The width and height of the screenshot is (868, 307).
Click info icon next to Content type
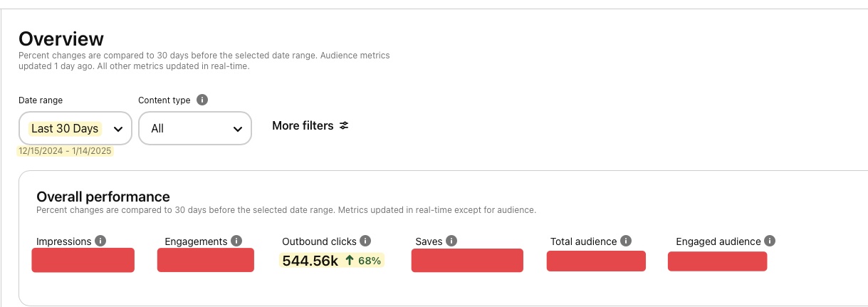[x=202, y=100]
